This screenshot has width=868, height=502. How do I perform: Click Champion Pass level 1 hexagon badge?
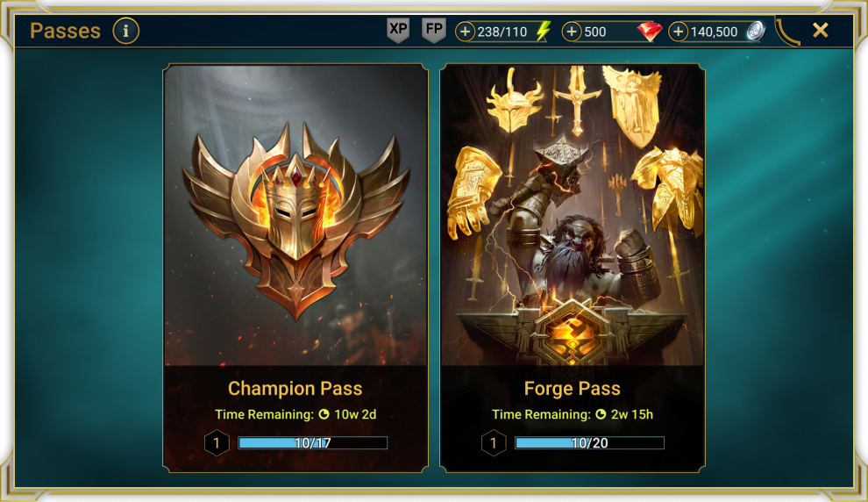coord(217,442)
